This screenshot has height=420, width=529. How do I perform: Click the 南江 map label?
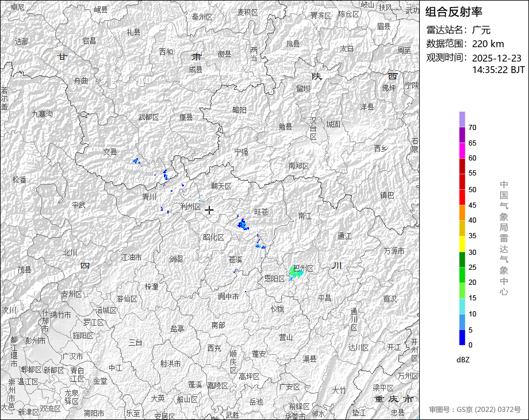tap(305, 215)
